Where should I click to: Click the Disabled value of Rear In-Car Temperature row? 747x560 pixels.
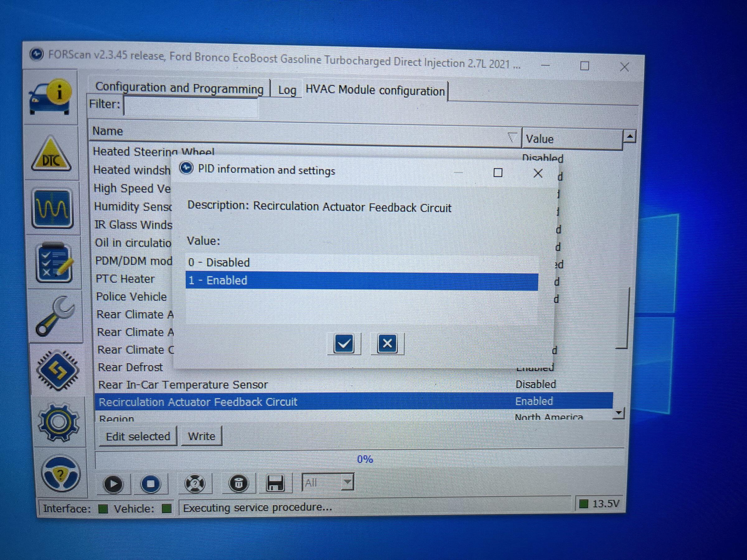536,384
